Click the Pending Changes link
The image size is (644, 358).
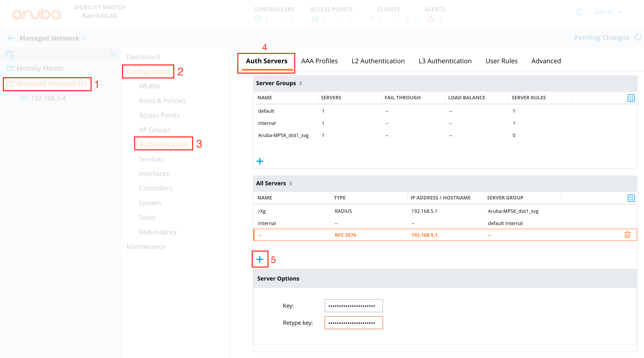pos(601,38)
